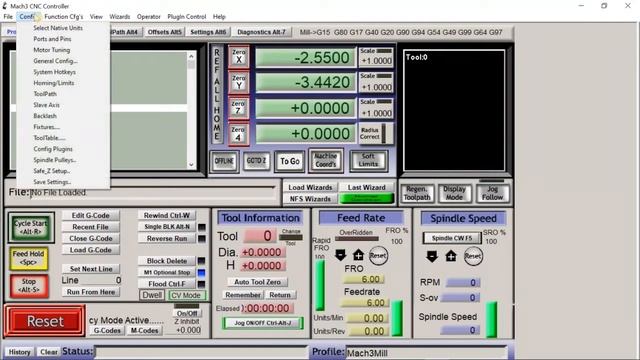Click Rewind Ctrl-W button
640x360 pixels.
point(167,215)
